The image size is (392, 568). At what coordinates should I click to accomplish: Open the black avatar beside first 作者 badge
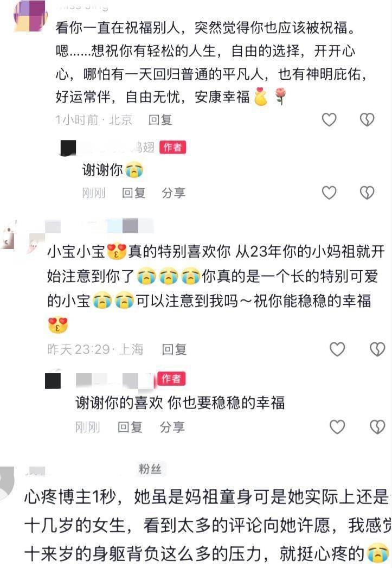pos(68,148)
